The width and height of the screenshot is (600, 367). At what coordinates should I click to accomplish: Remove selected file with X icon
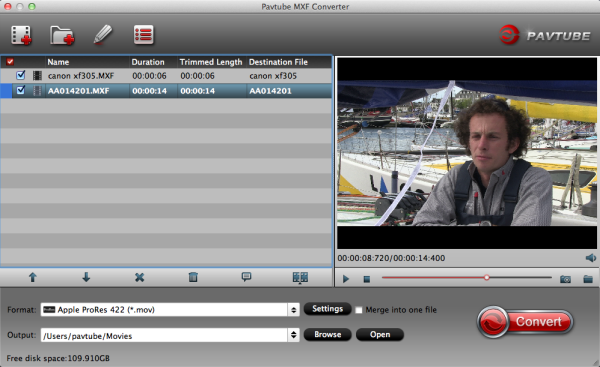(x=140, y=277)
